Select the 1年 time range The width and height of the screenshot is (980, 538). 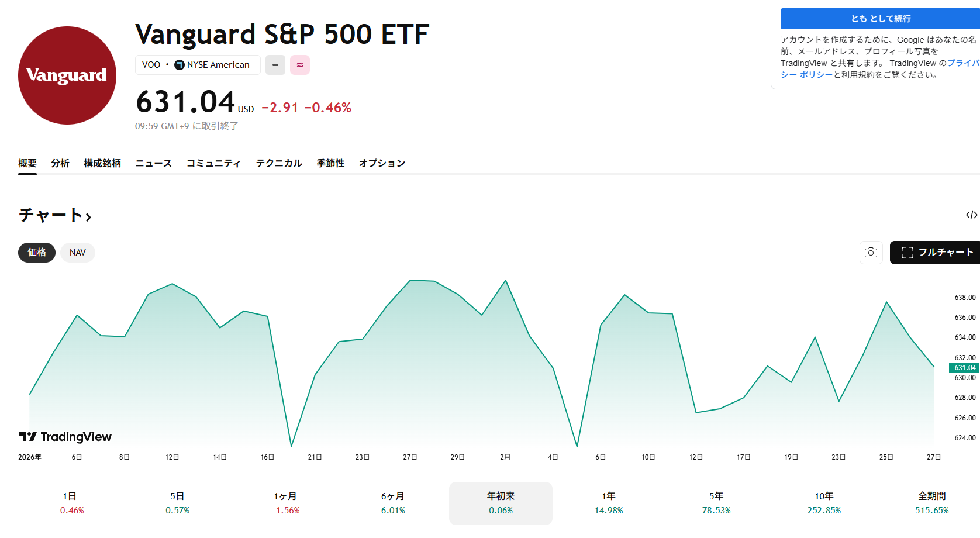tap(608, 503)
